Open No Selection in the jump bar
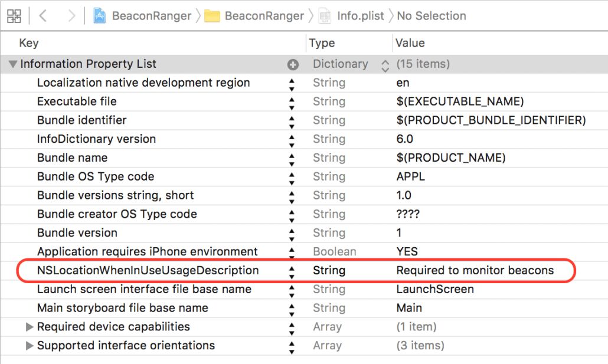This screenshot has height=364, width=608. [x=432, y=15]
